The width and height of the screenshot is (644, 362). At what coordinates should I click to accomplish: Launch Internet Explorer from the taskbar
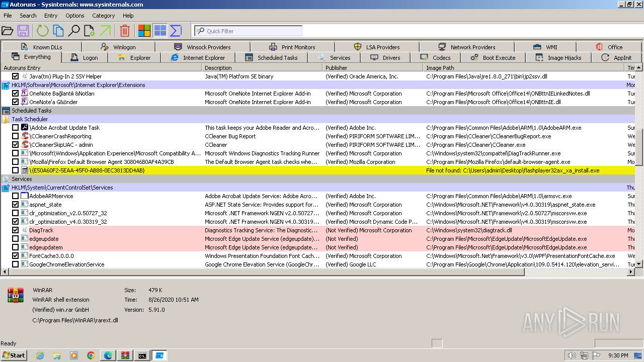(x=40, y=355)
